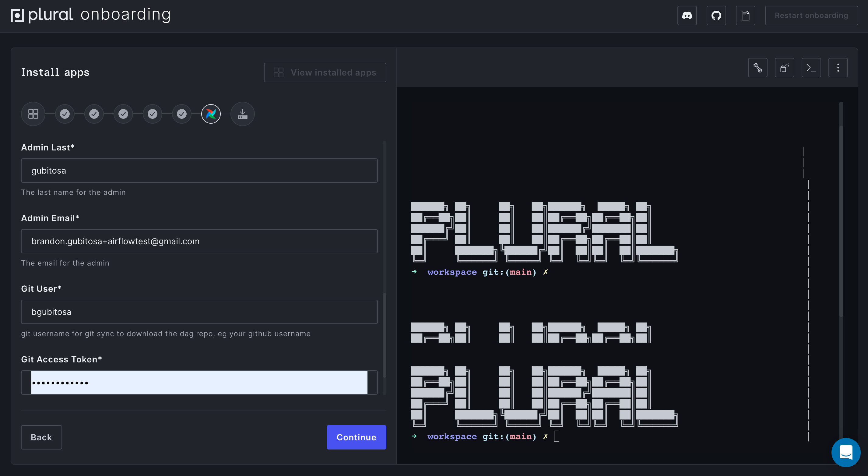Click Restart onboarding button
The height and width of the screenshot is (476, 868).
point(811,16)
